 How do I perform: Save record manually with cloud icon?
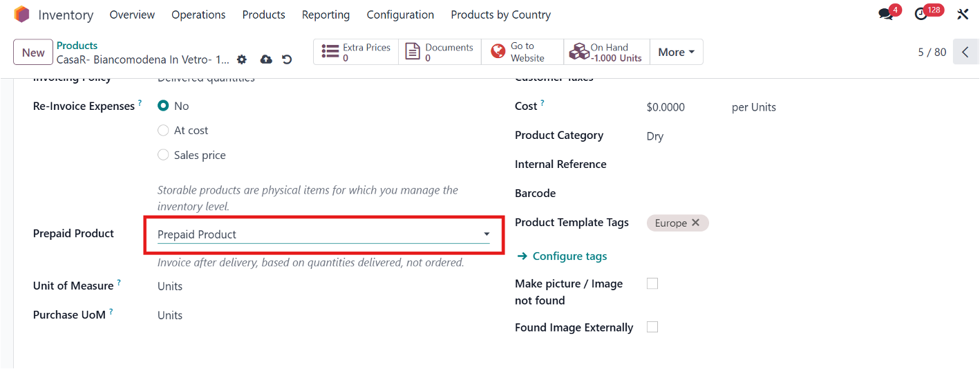point(266,59)
